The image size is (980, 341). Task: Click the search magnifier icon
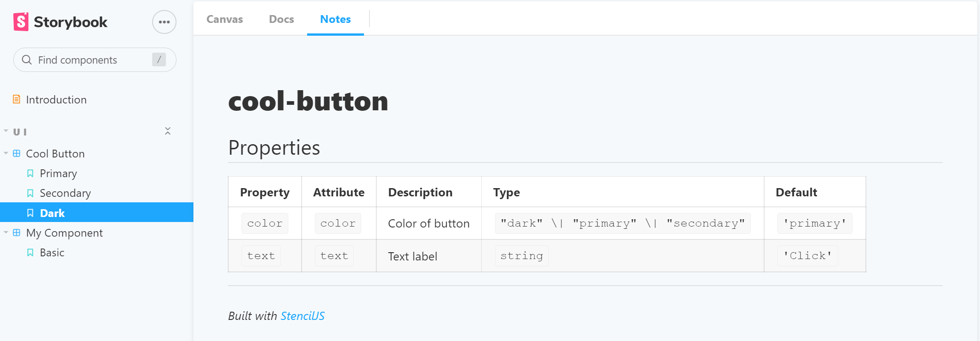point(27,60)
